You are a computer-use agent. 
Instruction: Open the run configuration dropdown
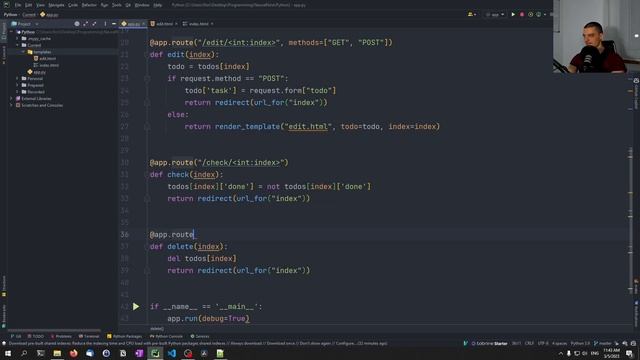point(495,15)
